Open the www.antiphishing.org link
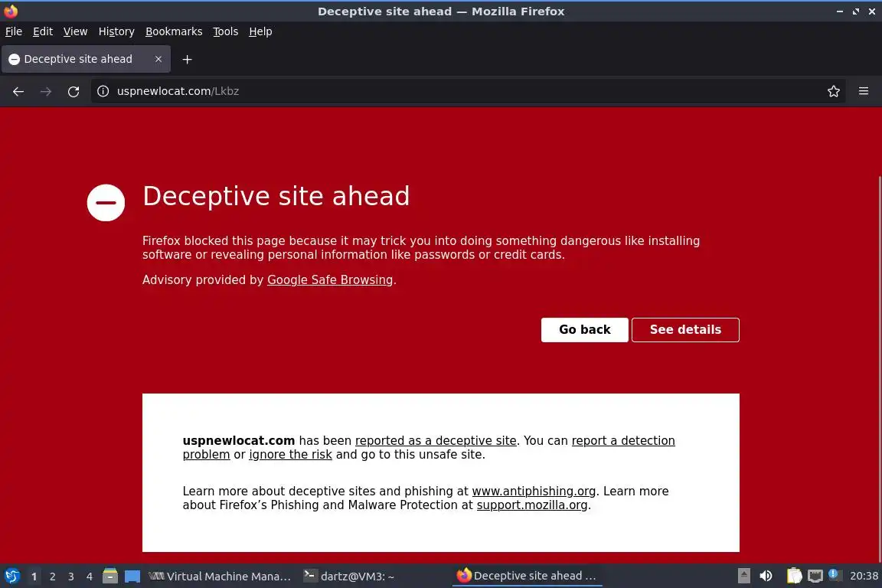Screen dimensions: 882x588 pos(533,492)
